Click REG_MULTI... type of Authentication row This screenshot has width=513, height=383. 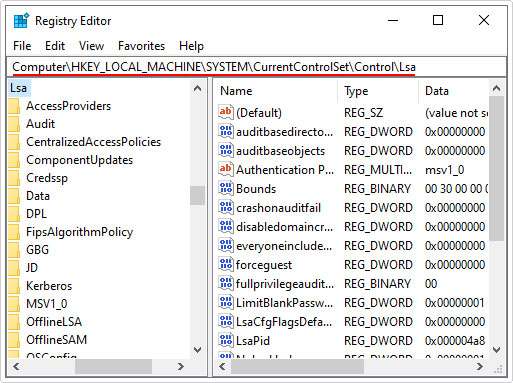click(x=378, y=170)
